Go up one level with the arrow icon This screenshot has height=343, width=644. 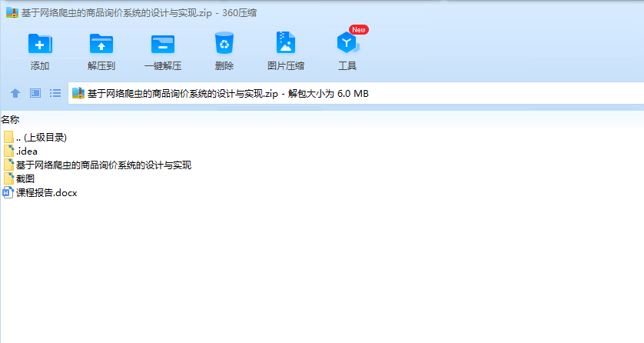pyautogui.click(x=15, y=93)
